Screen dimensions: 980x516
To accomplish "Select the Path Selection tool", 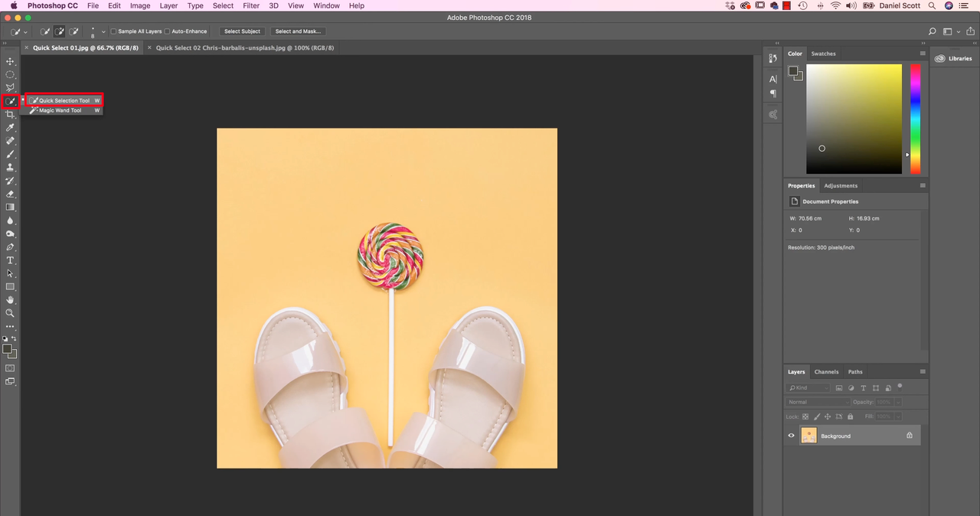I will tap(10, 273).
